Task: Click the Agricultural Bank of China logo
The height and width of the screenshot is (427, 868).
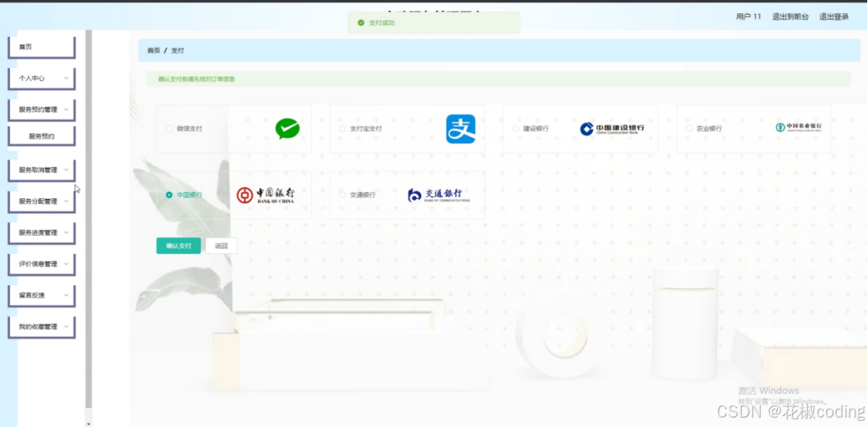Action: tap(798, 128)
